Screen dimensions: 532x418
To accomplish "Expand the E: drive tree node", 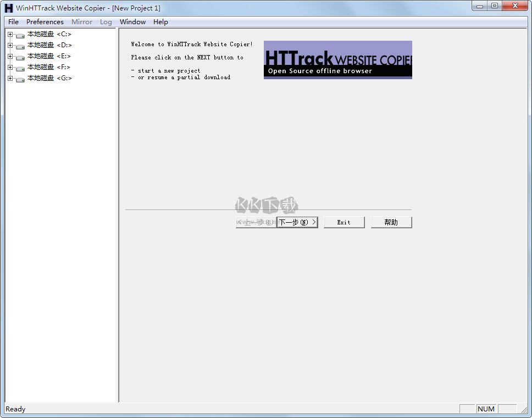I will click(10, 56).
